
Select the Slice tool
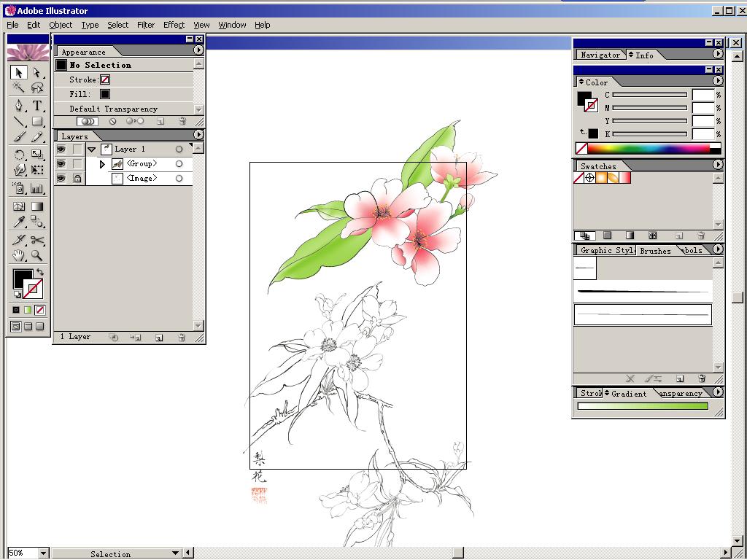point(18,239)
